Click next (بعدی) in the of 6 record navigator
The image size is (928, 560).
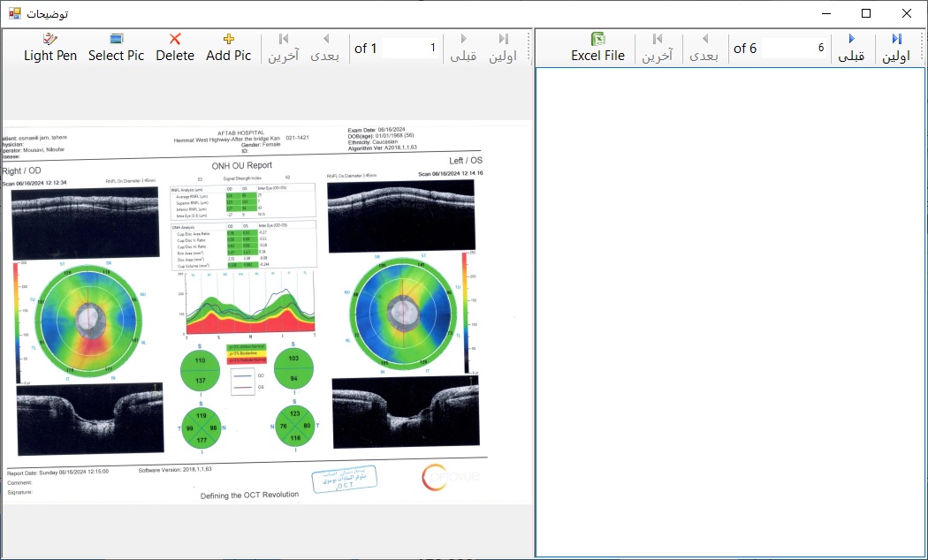click(x=704, y=48)
